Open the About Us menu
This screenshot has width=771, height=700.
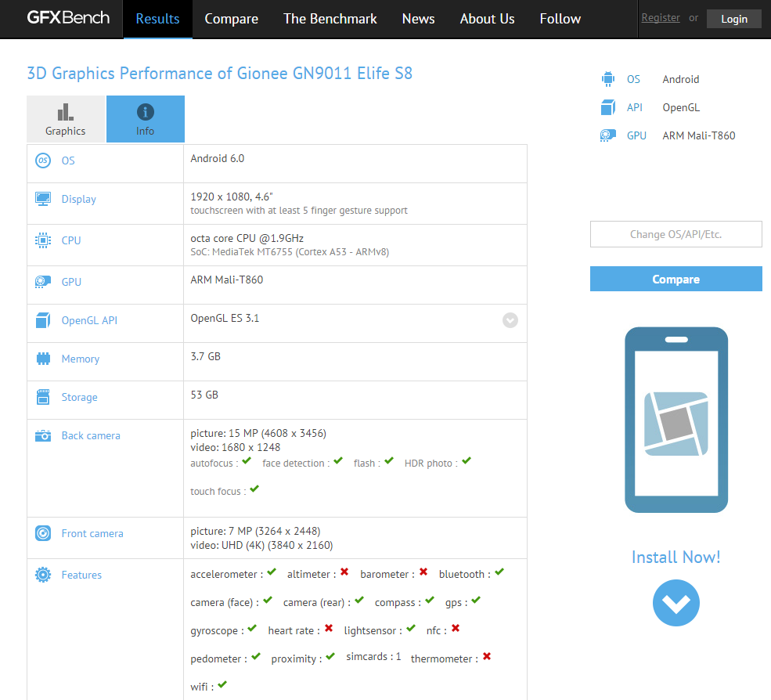[x=488, y=19]
